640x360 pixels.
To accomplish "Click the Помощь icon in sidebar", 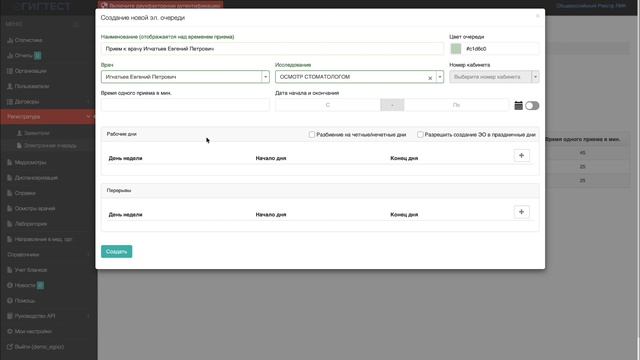I will pyautogui.click(x=10, y=300).
